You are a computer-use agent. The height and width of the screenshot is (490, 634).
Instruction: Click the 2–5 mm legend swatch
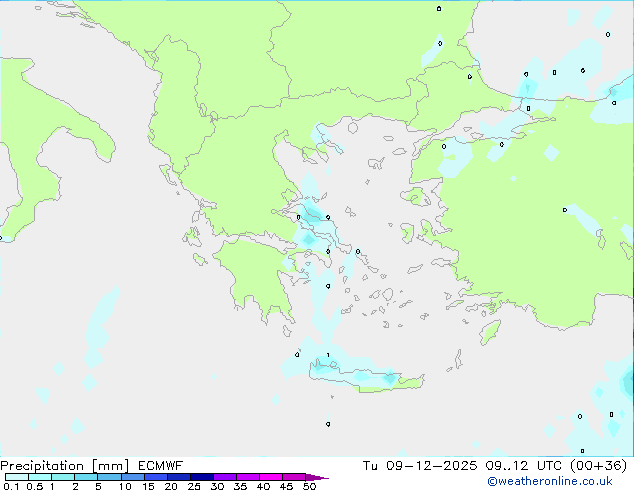pyautogui.click(x=86, y=477)
